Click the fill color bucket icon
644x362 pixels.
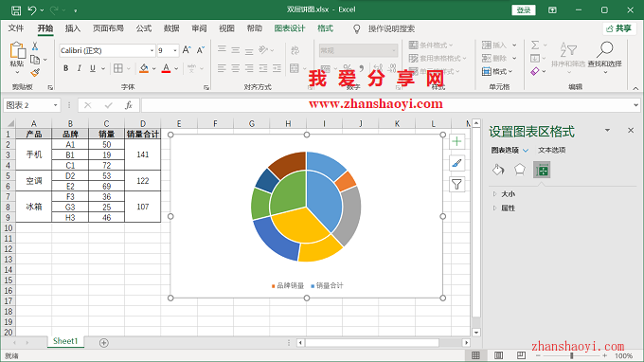[144, 68]
